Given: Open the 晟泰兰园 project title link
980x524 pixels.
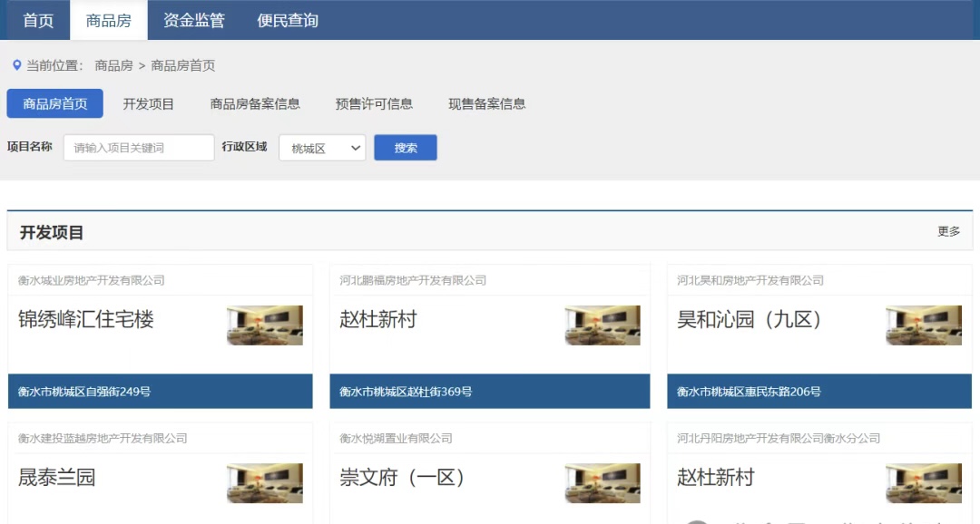Looking at the screenshot, I should (x=57, y=478).
